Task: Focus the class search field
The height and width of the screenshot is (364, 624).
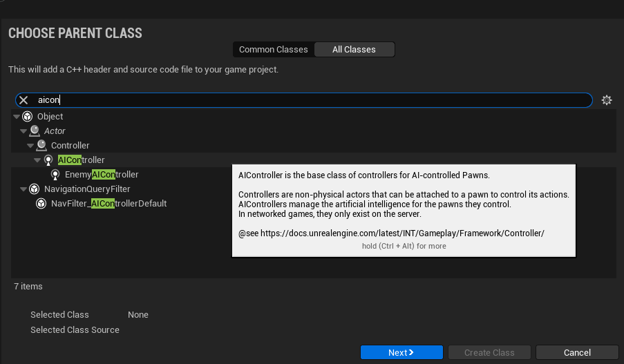Action: pyautogui.click(x=304, y=100)
